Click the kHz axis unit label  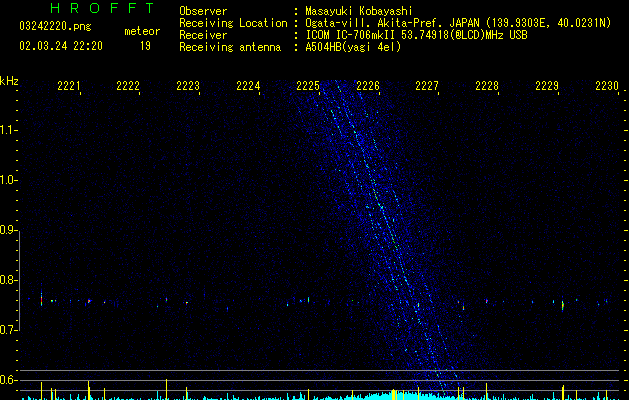point(9,81)
